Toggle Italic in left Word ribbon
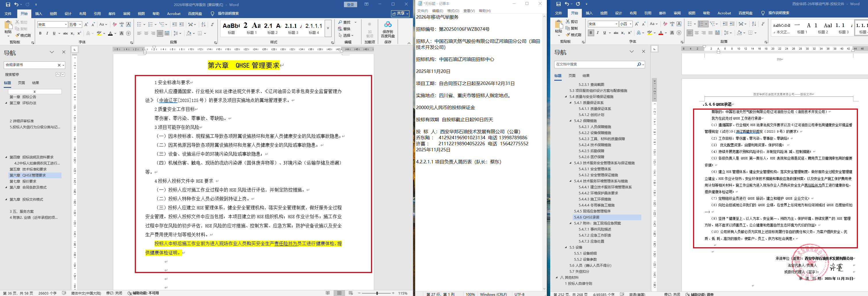 pyautogui.click(x=47, y=33)
